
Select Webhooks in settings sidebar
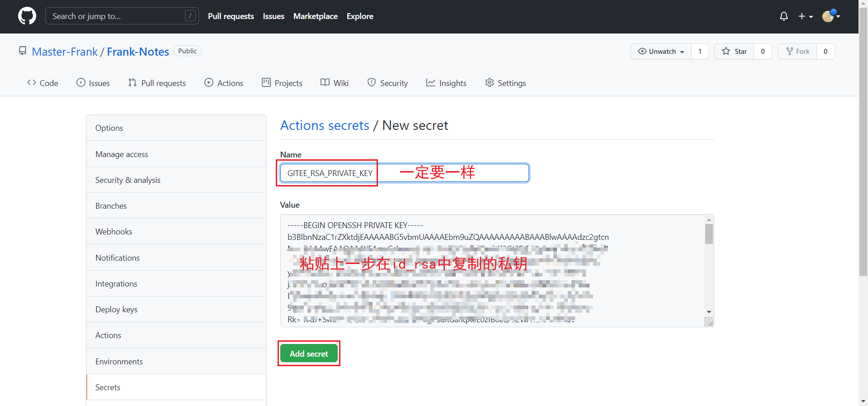point(176,231)
